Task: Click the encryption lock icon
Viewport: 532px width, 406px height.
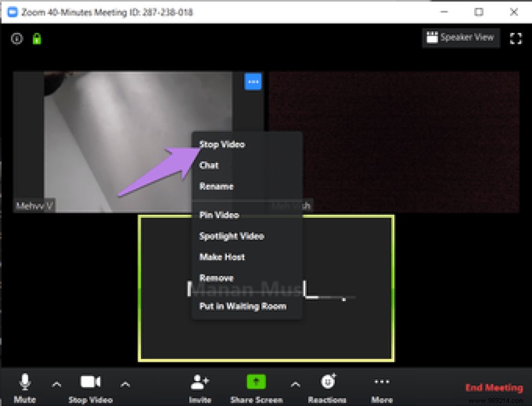Action: tap(36, 38)
